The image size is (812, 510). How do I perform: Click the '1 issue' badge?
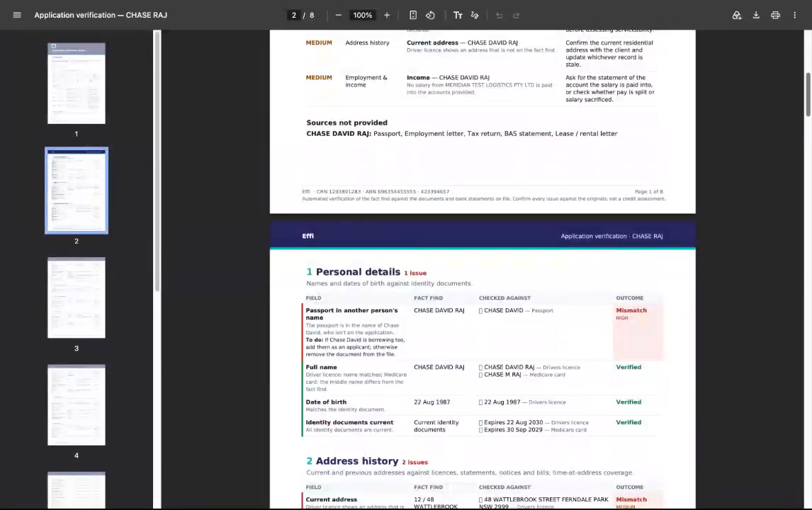point(415,273)
